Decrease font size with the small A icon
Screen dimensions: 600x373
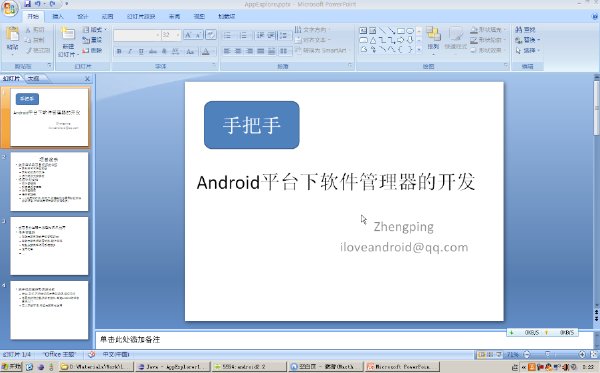[198, 35]
